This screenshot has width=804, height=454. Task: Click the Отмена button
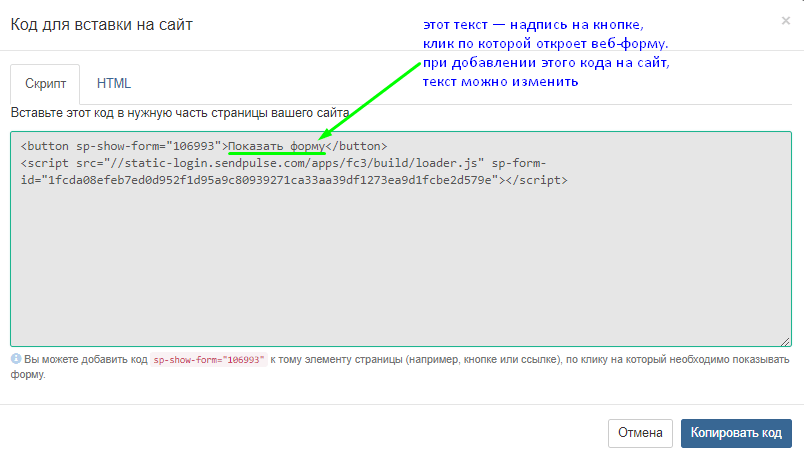point(640,433)
